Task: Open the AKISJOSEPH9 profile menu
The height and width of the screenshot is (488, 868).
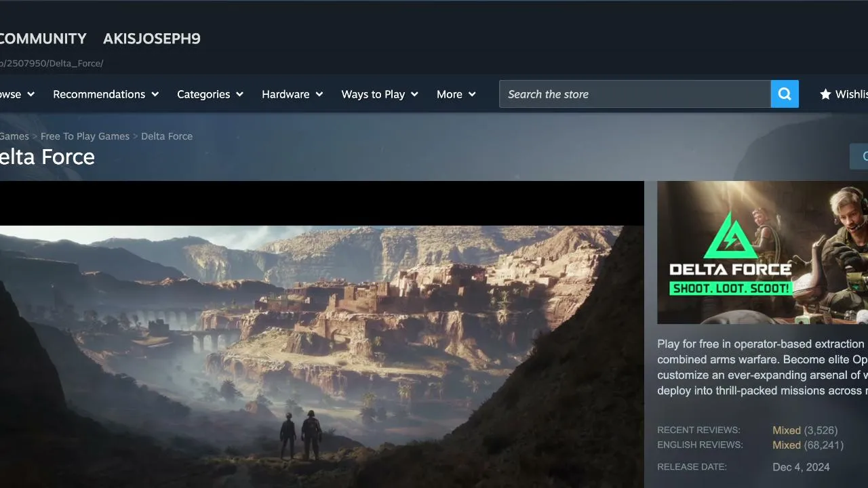Action: pos(152,39)
